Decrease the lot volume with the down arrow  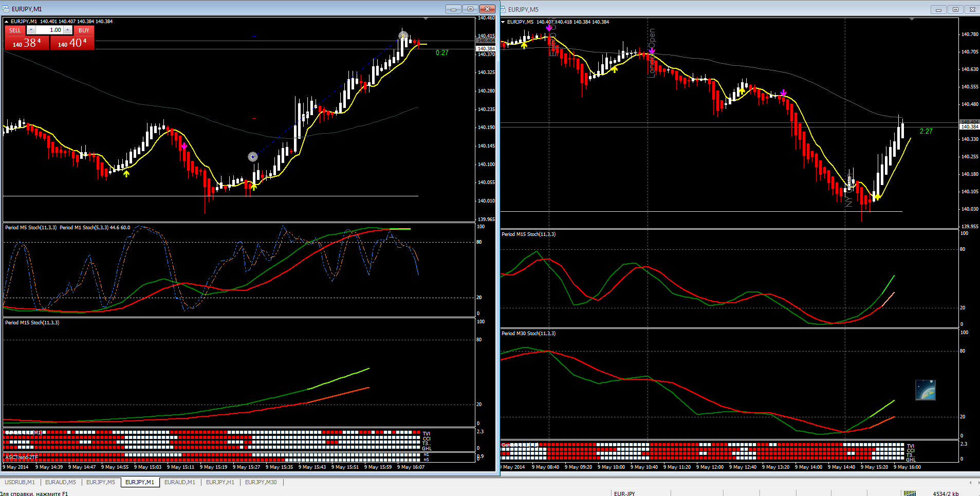31,30
